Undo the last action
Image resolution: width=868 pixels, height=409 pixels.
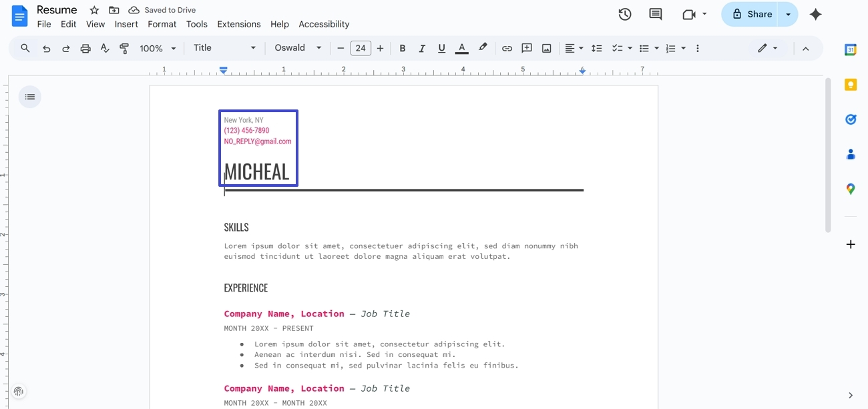coord(46,48)
